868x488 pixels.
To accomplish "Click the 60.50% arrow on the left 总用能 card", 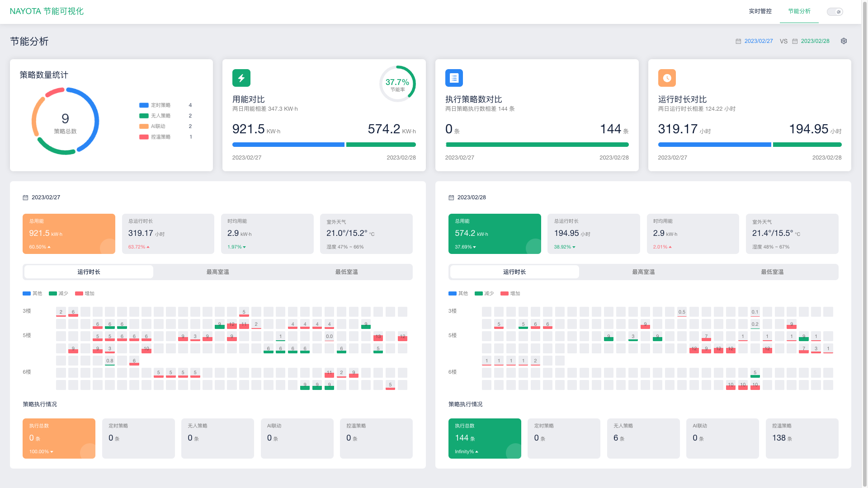I will (x=49, y=247).
